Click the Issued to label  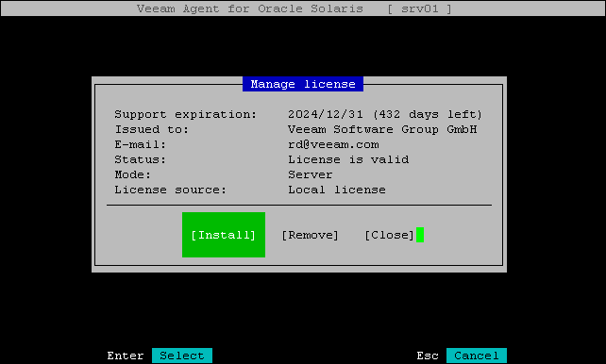point(151,129)
